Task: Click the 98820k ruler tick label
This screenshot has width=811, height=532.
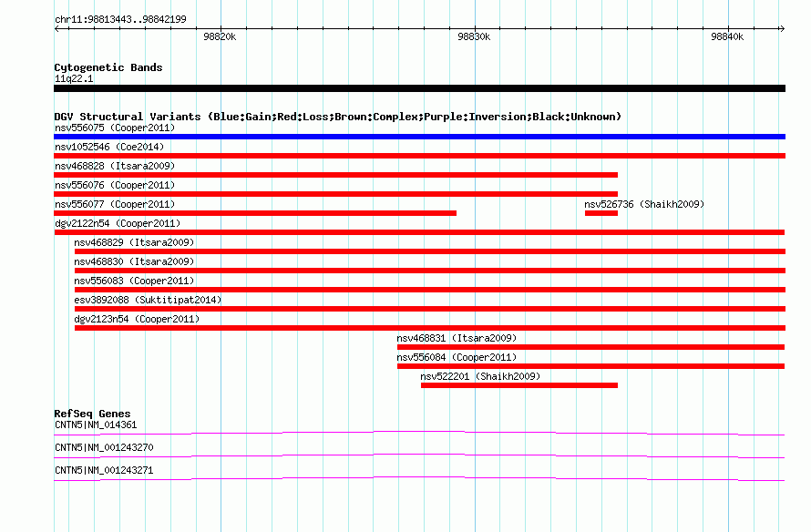Action: (x=220, y=36)
